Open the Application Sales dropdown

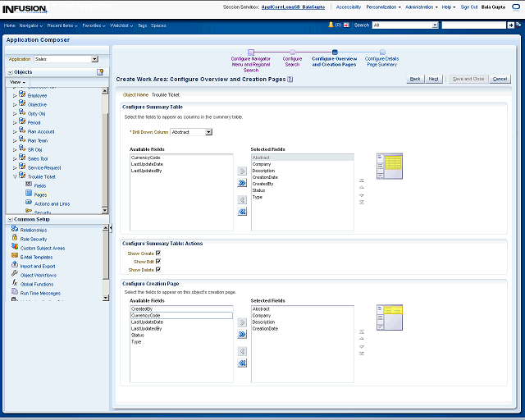[x=94, y=59]
